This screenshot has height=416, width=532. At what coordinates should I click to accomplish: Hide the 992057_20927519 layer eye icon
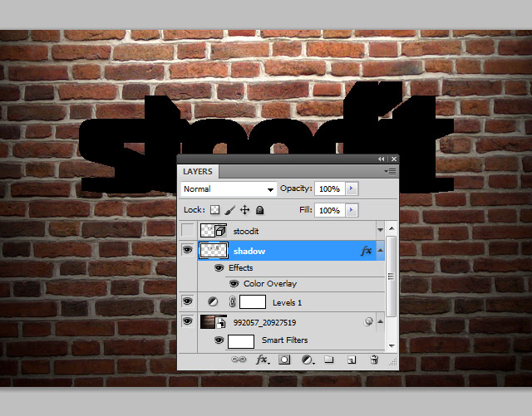188,321
